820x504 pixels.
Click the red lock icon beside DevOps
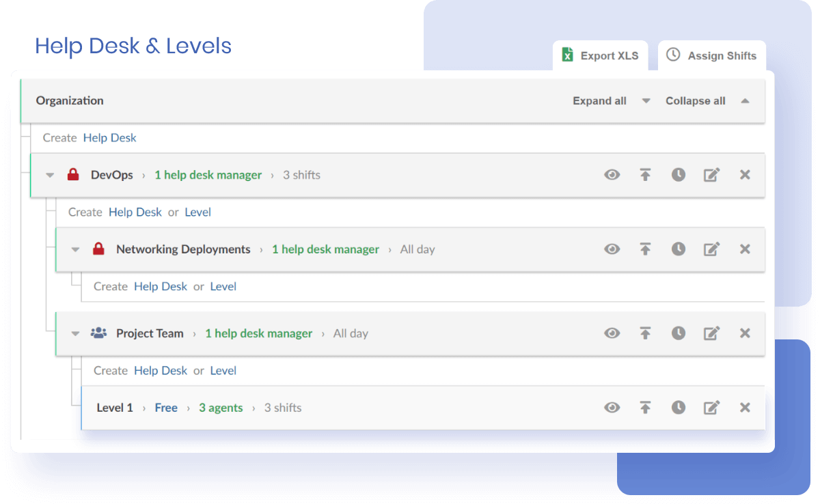73,175
